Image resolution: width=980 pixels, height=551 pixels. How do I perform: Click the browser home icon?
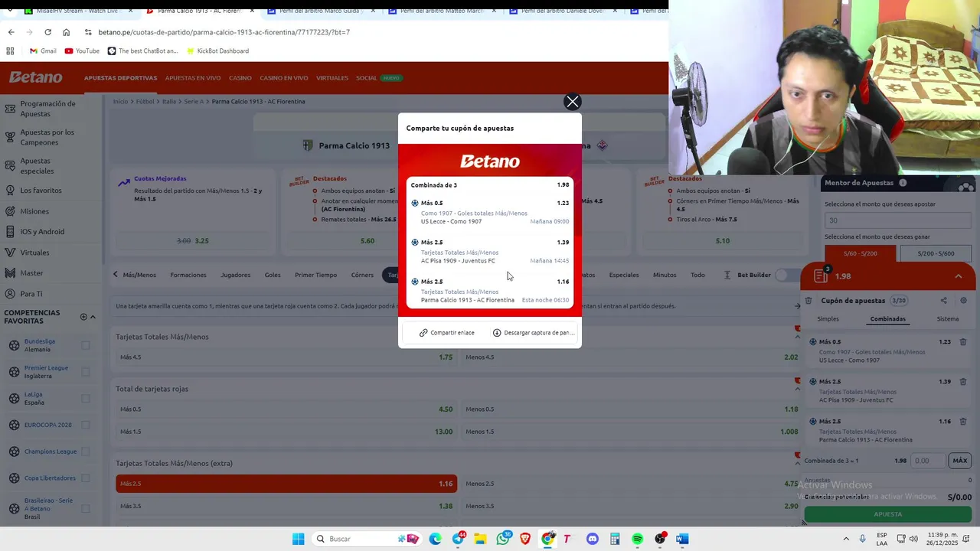tap(67, 32)
